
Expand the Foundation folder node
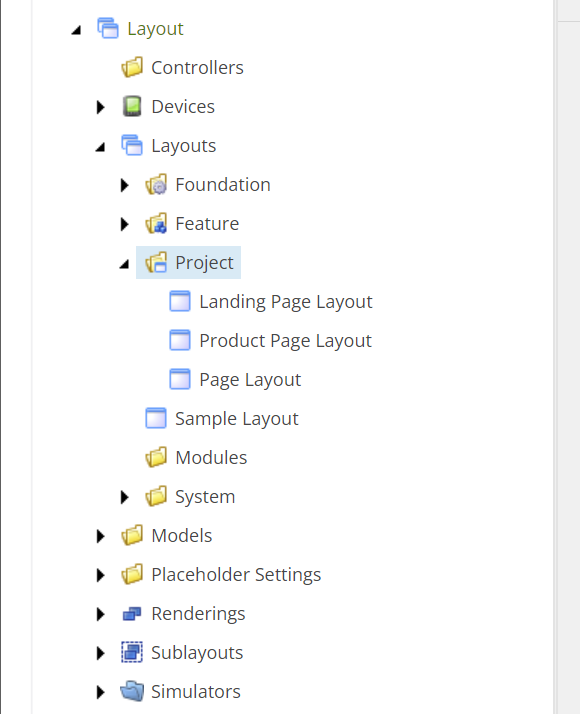coord(124,185)
